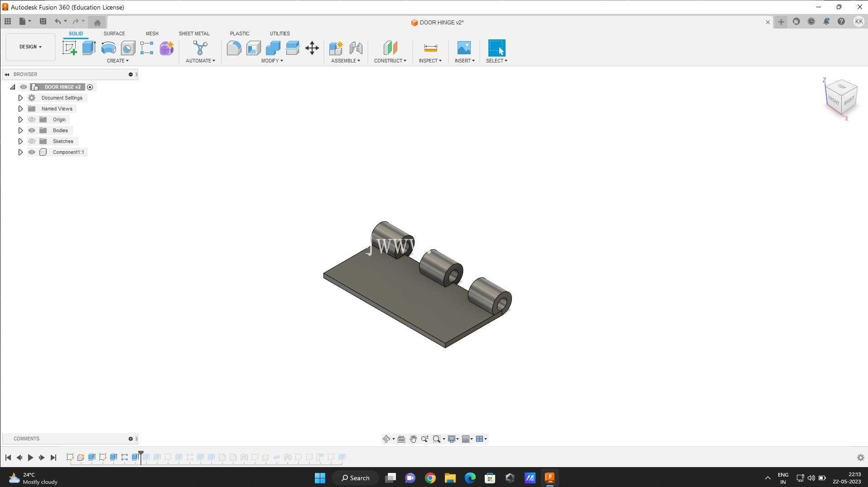Open the ASSEMBLE dropdown menu
868x487 pixels.
346,61
